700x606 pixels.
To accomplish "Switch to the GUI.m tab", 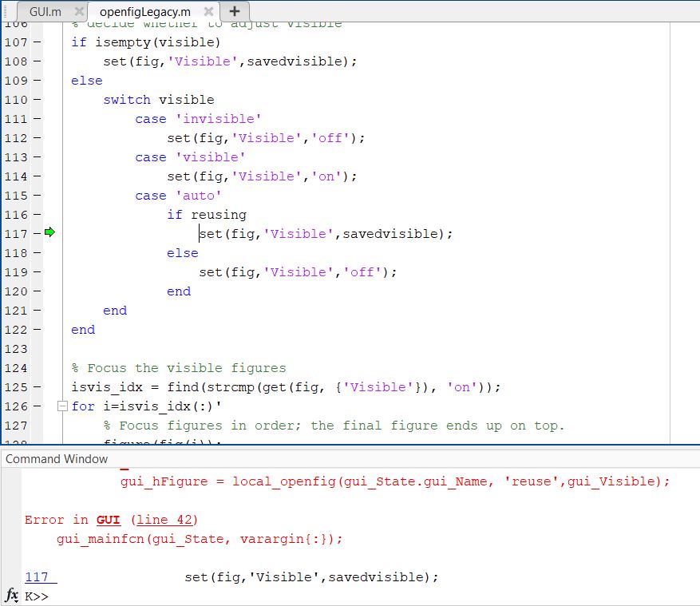I will (x=45, y=12).
